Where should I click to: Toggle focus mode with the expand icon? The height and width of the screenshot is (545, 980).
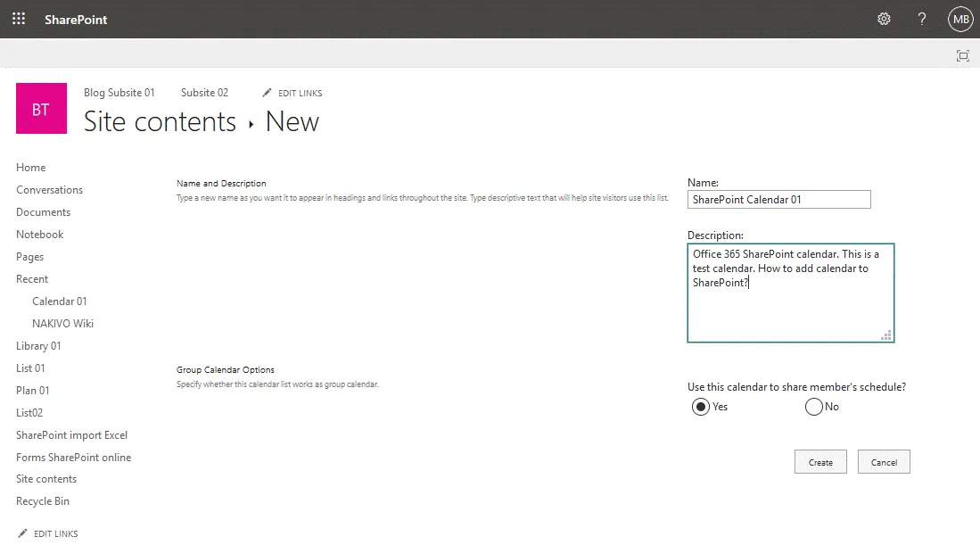[962, 55]
